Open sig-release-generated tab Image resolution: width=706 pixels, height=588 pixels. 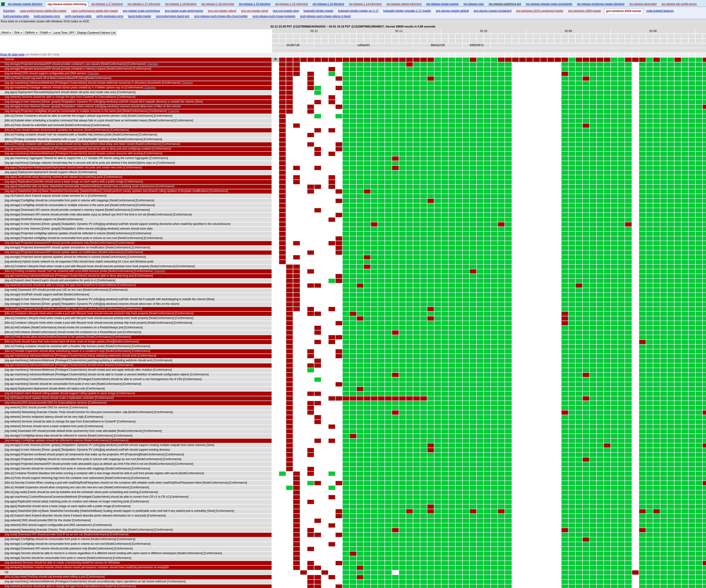[x=643, y=4]
